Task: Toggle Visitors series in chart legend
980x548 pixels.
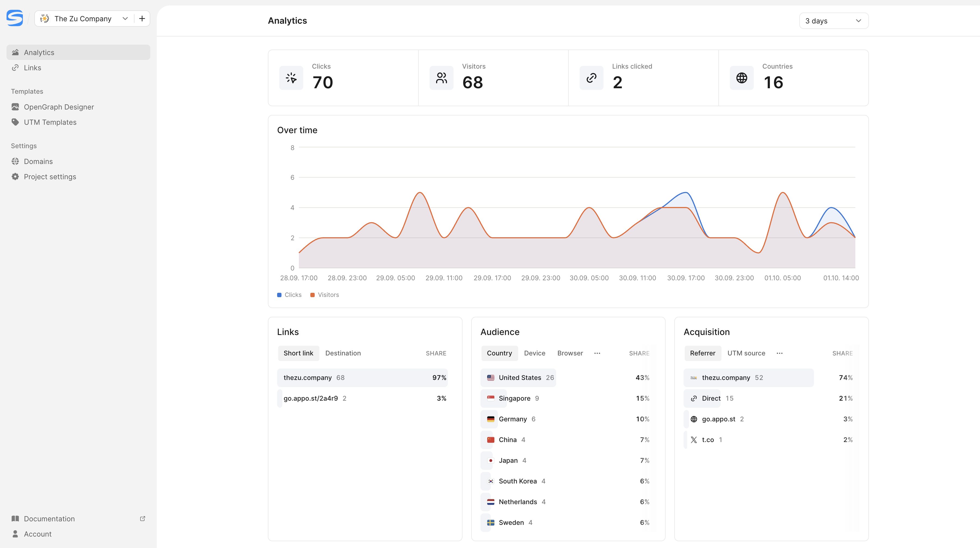Action: [324, 295]
